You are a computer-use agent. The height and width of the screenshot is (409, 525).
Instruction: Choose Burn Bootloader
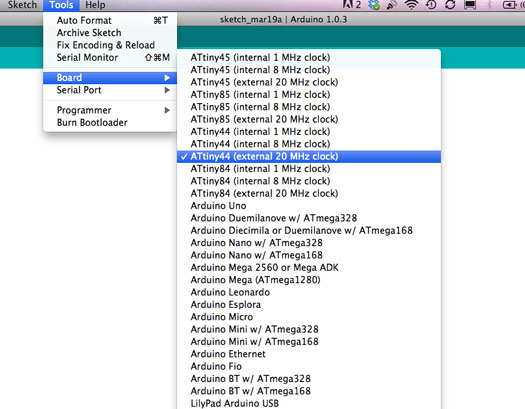pyautogui.click(x=110, y=122)
